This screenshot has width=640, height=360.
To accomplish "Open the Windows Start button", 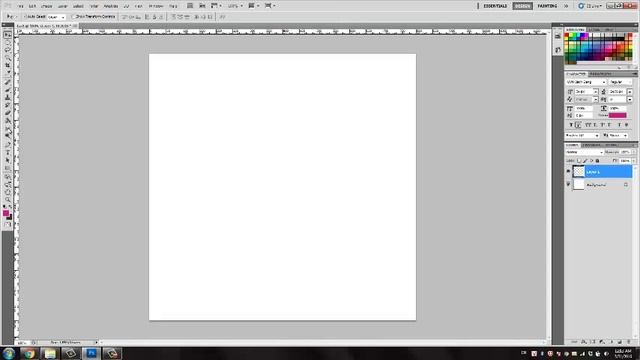I will (x=8, y=353).
